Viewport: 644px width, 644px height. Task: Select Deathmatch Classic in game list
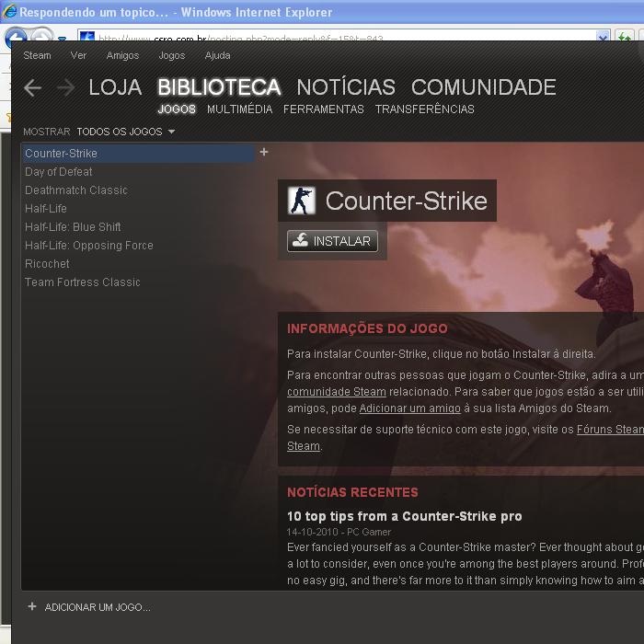(138, 190)
